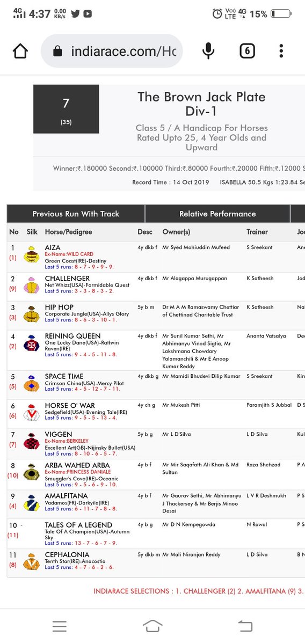Tap the padlock site security icon
Image resolution: width=305 pixels, height=644 pixels.
click(x=58, y=52)
